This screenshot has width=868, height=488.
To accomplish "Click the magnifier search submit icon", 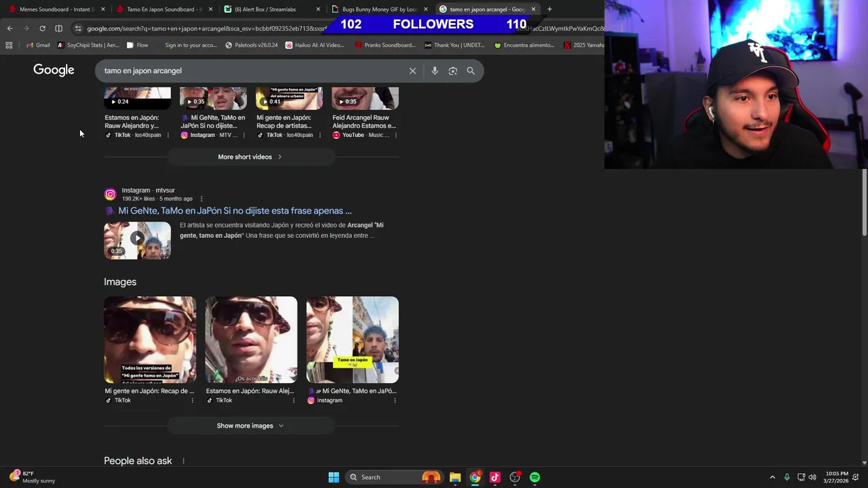I will coord(471,70).
